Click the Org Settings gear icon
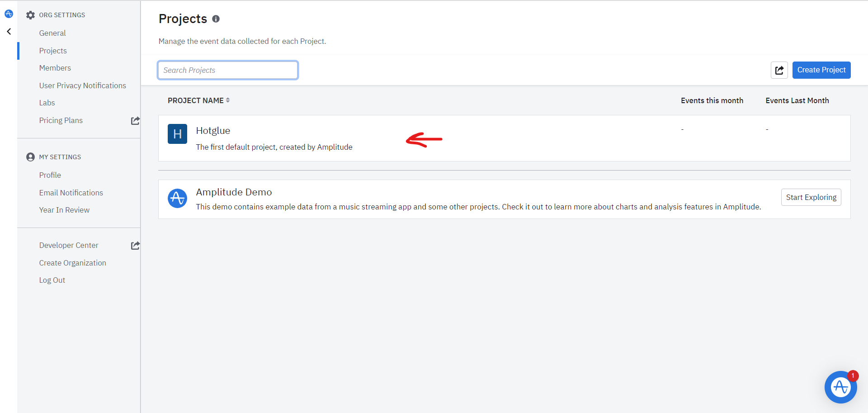This screenshot has height=413, width=868. (30, 15)
